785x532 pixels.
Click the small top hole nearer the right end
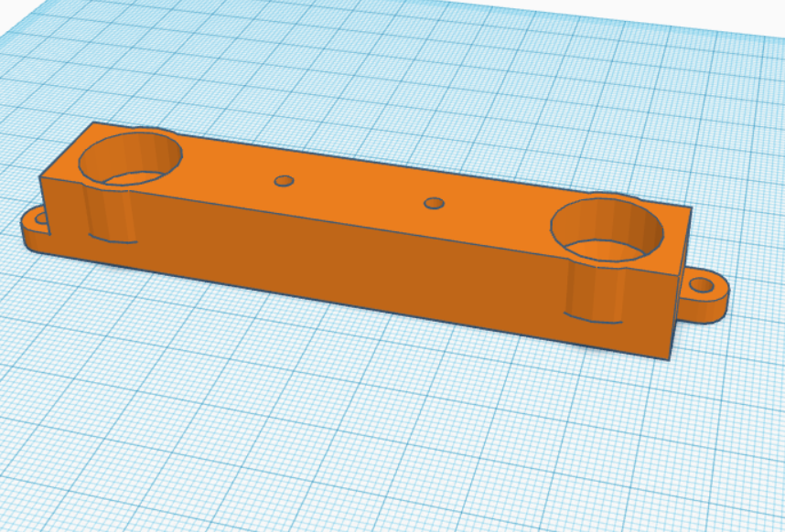coord(434,204)
